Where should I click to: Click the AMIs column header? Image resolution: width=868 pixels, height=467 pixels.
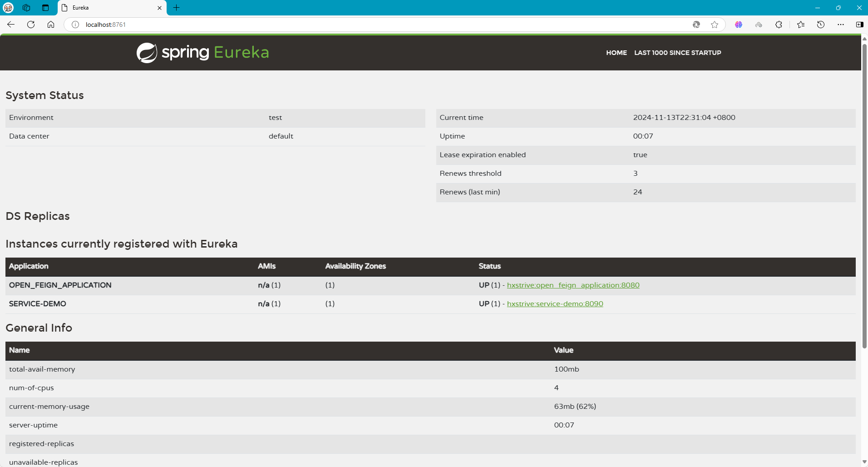pyautogui.click(x=266, y=266)
